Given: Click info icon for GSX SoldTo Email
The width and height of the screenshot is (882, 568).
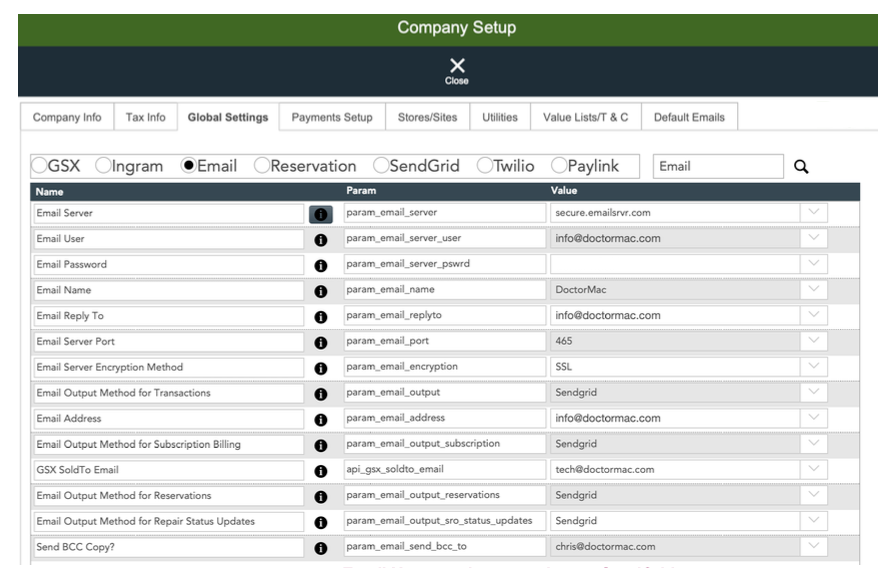Looking at the screenshot, I should pyautogui.click(x=321, y=470).
